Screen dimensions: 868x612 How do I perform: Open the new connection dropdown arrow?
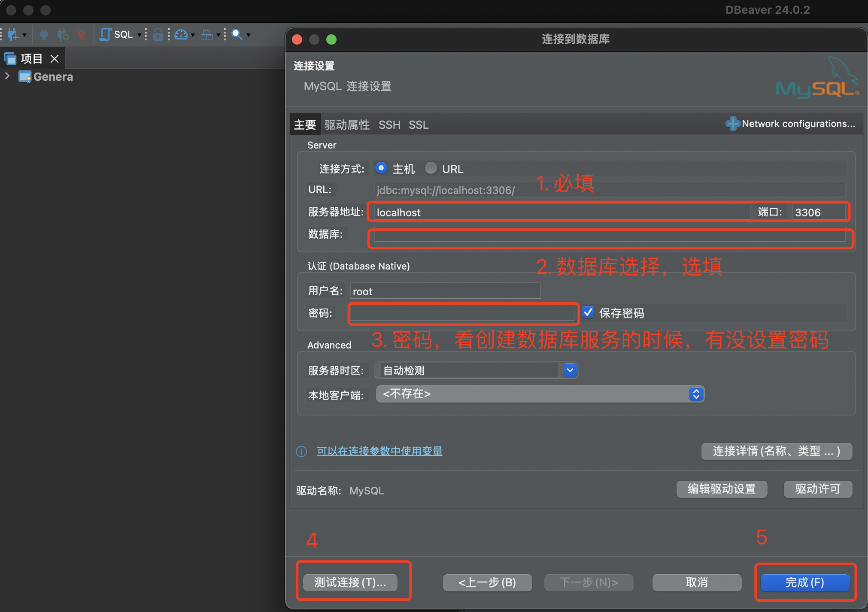click(x=24, y=35)
